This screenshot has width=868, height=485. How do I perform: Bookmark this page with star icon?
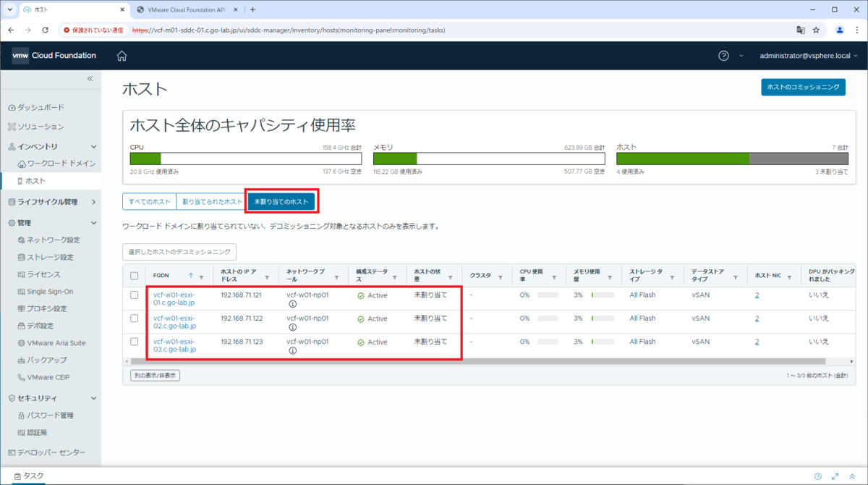(816, 30)
